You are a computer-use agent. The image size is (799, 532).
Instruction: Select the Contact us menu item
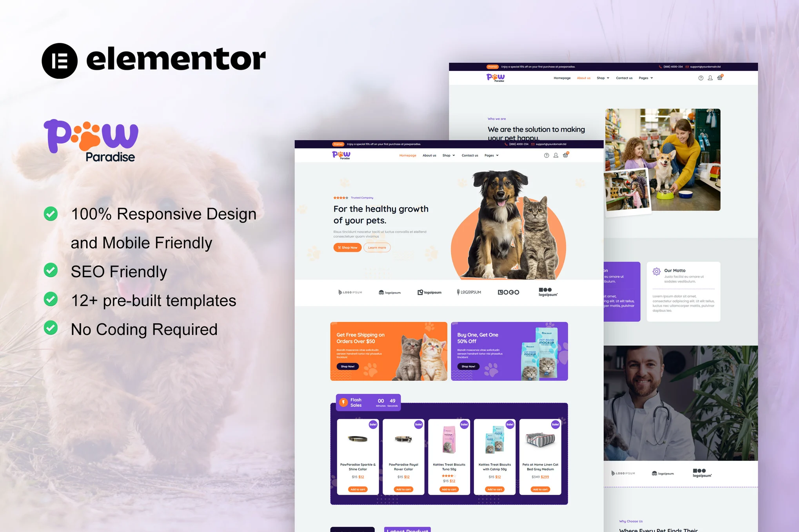pyautogui.click(x=469, y=155)
